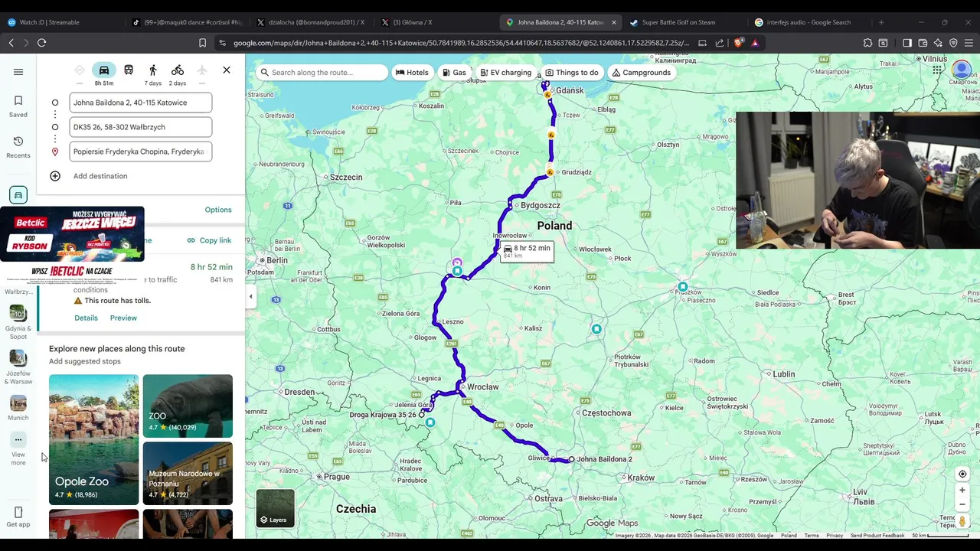
Task: Select the car directions item in sidebar
Action: [x=18, y=195]
